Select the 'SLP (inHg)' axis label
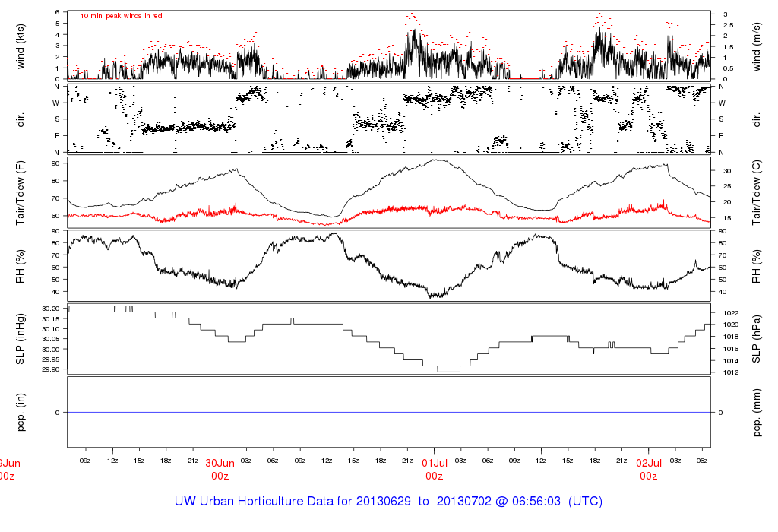 pos(21,339)
